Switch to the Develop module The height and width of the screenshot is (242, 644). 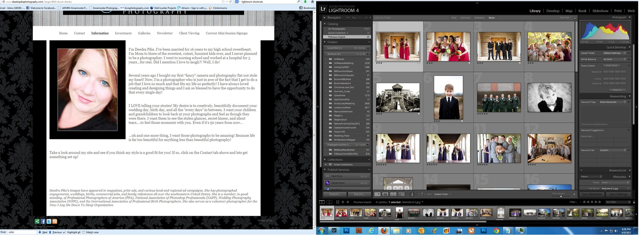(553, 11)
